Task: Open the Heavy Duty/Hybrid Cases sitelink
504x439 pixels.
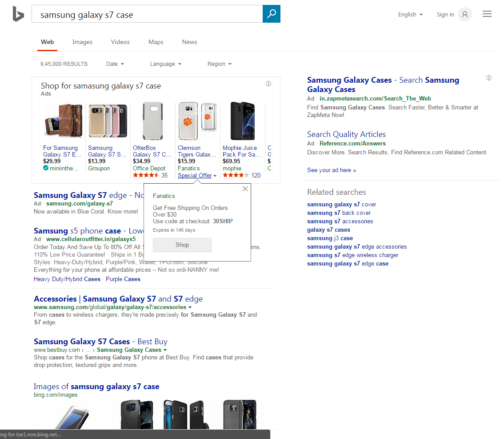Action: coord(67,279)
